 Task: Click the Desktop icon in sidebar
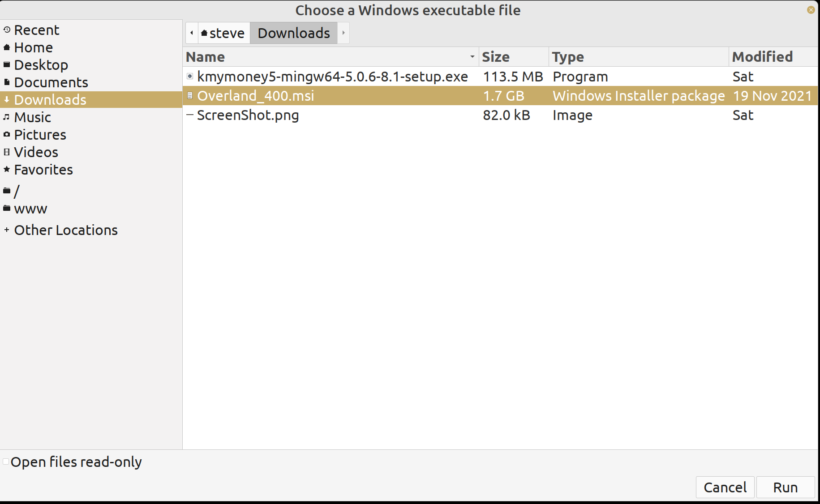pyautogui.click(x=6, y=64)
